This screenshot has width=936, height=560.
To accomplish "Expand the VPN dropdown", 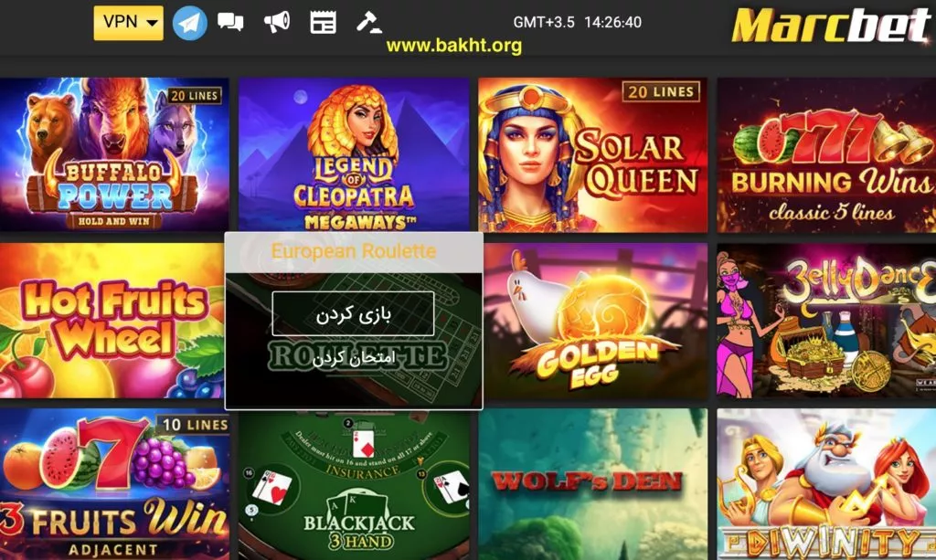I will click(x=128, y=23).
